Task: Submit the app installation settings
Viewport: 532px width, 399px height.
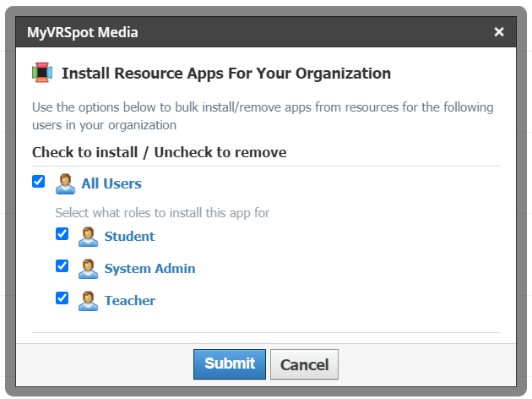Action: pyautogui.click(x=230, y=364)
